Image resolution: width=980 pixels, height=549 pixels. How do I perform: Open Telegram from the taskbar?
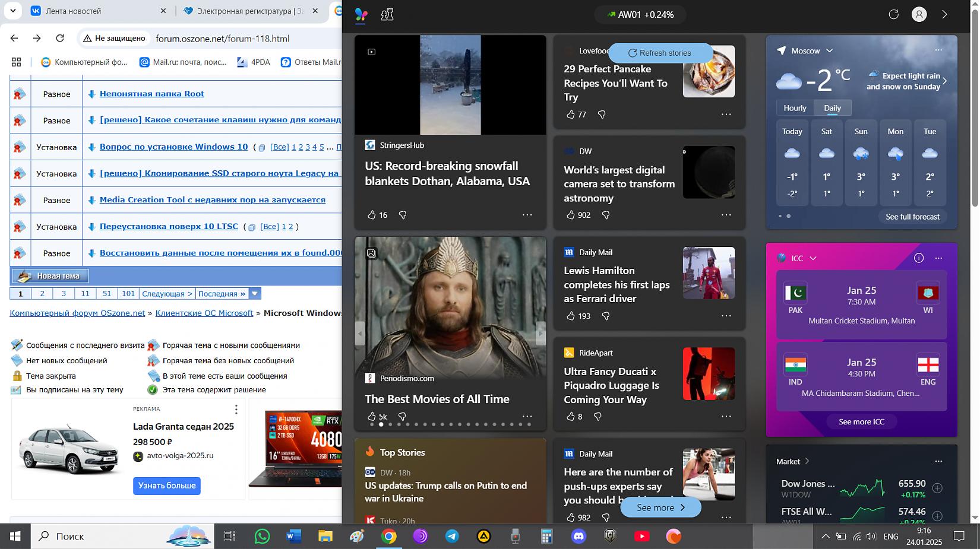(x=452, y=536)
